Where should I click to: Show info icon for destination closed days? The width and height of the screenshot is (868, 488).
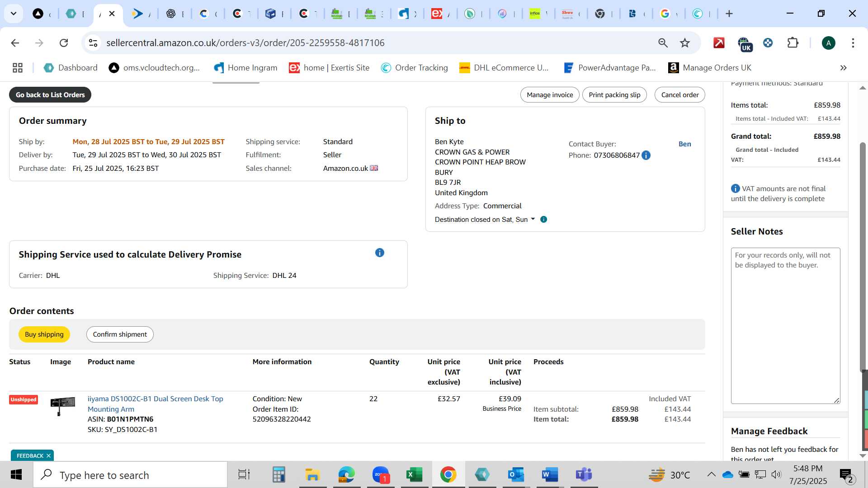[543, 220]
